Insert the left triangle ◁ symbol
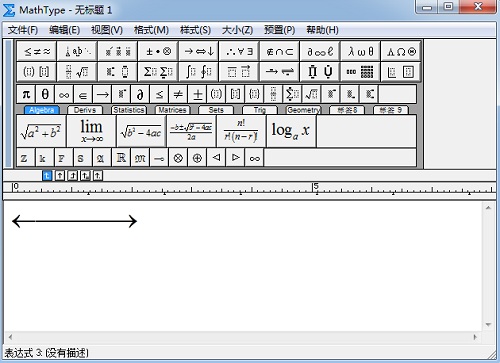 click(216, 158)
